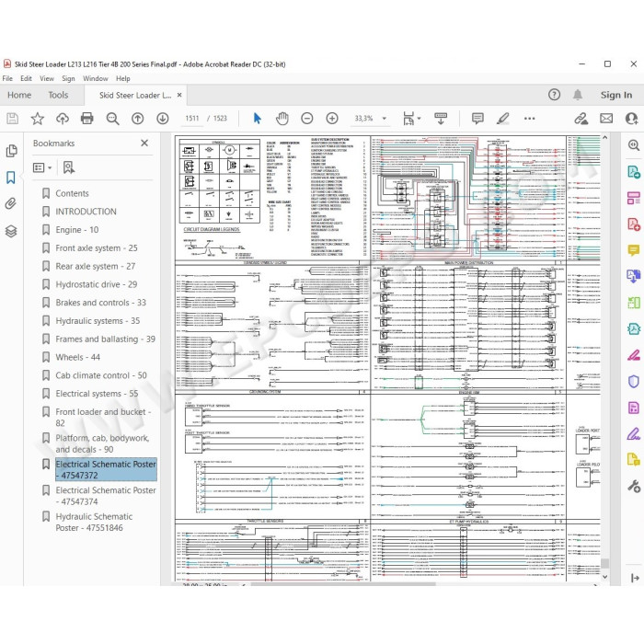Open the INTRODUCTION bookmark
Viewport: 644px width, 644px height.
tap(86, 212)
